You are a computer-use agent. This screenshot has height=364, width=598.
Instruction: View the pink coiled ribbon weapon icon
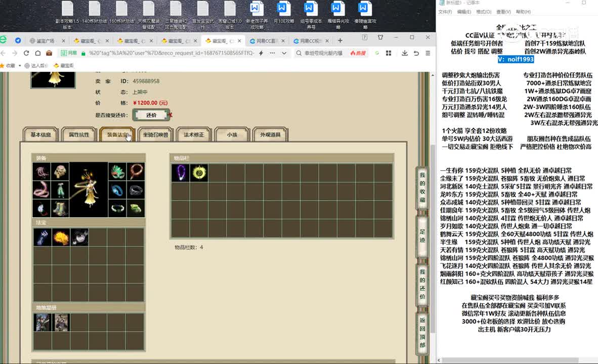[x=41, y=190]
